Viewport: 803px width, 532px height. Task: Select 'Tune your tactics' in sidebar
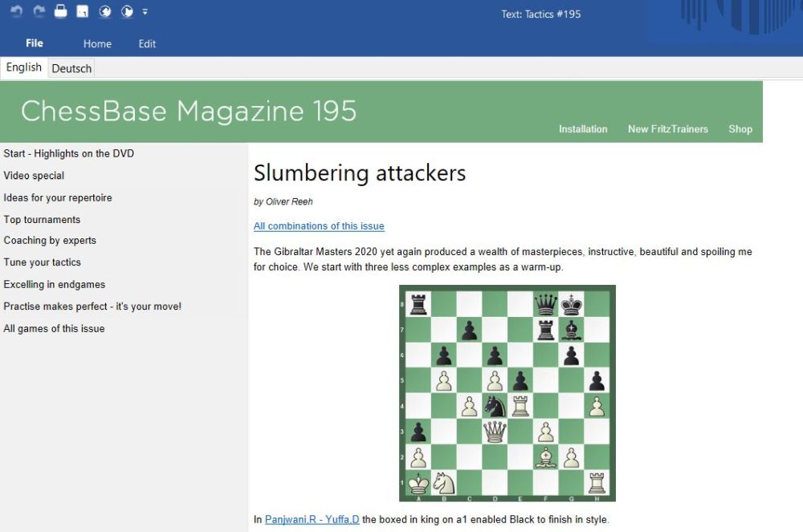pos(42,262)
